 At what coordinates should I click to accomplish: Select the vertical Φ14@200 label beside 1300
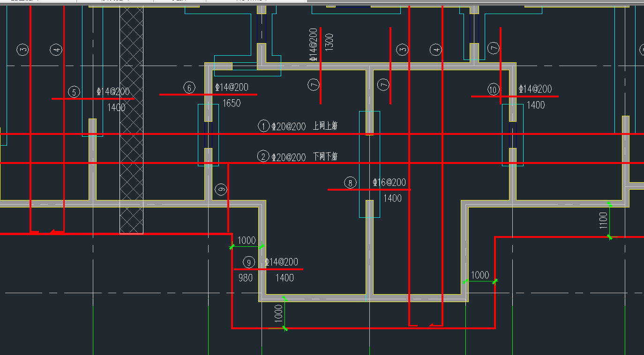pos(314,45)
